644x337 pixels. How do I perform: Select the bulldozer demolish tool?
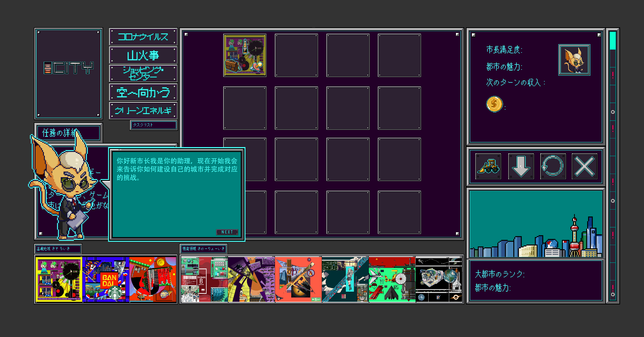click(x=488, y=166)
